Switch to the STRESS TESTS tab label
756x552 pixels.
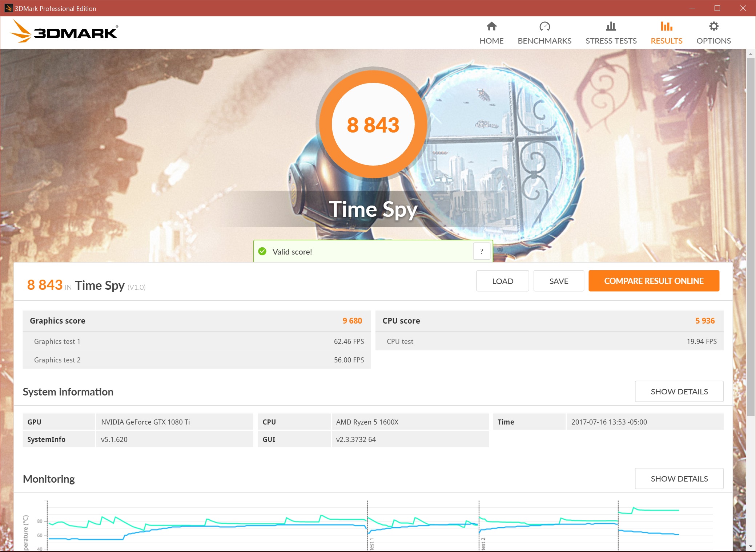[611, 41]
